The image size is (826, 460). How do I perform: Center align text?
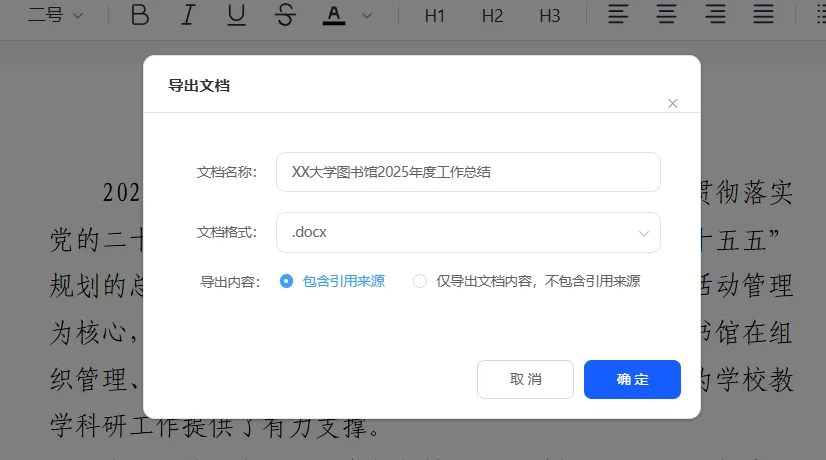pyautogui.click(x=666, y=14)
